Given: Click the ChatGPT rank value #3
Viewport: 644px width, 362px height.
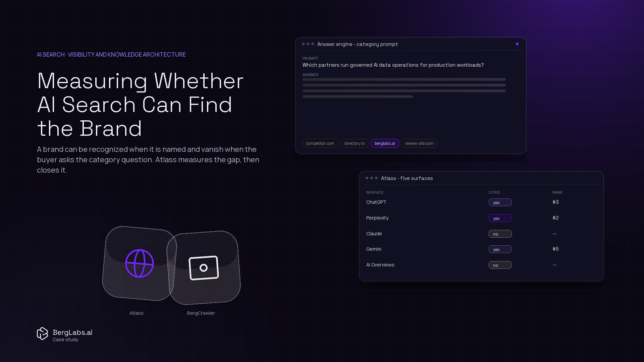Looking at the screenshot, I should (555, 202).
